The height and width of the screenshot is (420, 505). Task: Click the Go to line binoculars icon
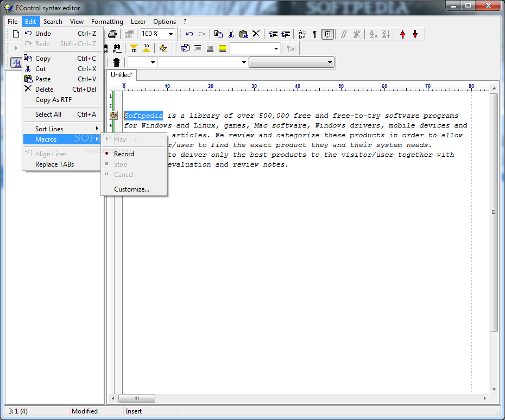click(x=117, y=48)
